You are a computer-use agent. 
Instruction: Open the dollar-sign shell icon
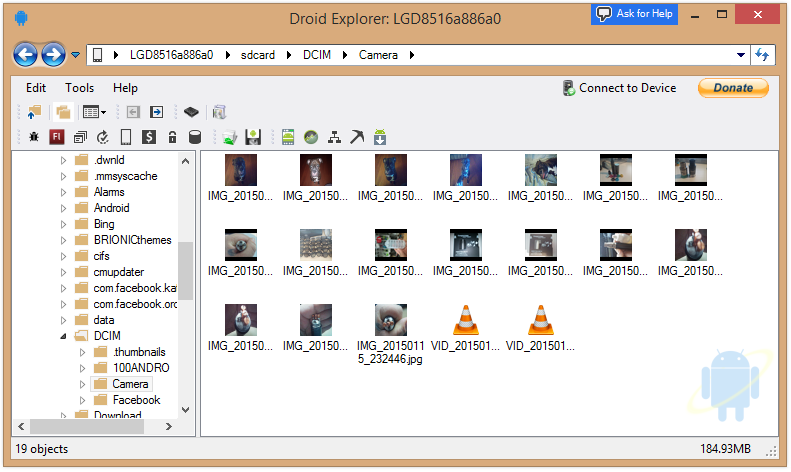point(149,137)
